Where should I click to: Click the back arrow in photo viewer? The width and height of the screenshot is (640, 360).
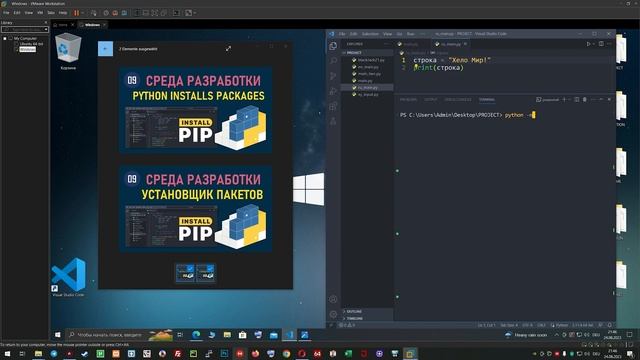click(105, 49)
